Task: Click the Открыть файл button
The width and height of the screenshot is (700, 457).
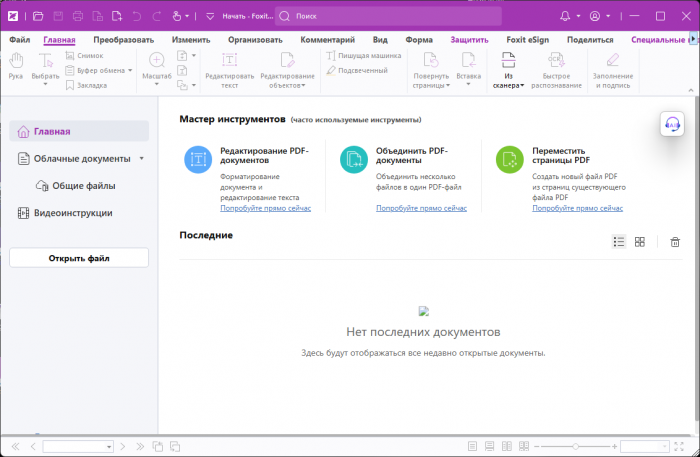Action: click(79, 258)
